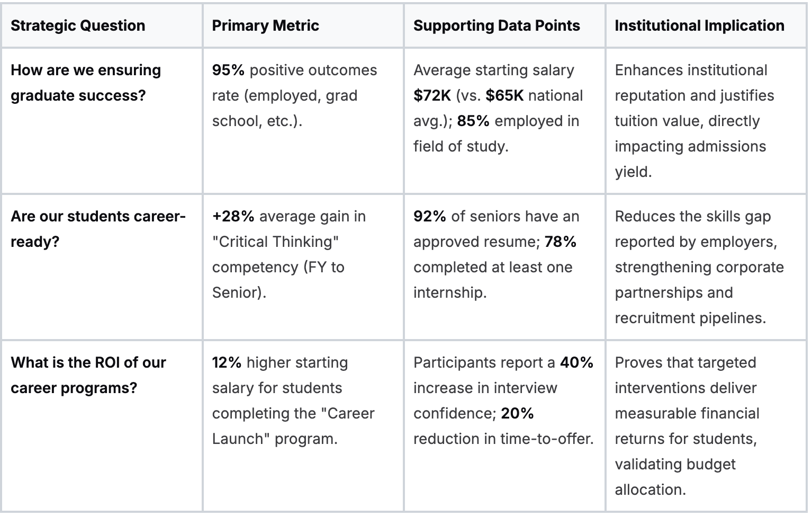The width and height of the screenshot is (812, 516).
Task: Click the "How are we ensuring graduate success?" cell
Action: pos(86,83)
